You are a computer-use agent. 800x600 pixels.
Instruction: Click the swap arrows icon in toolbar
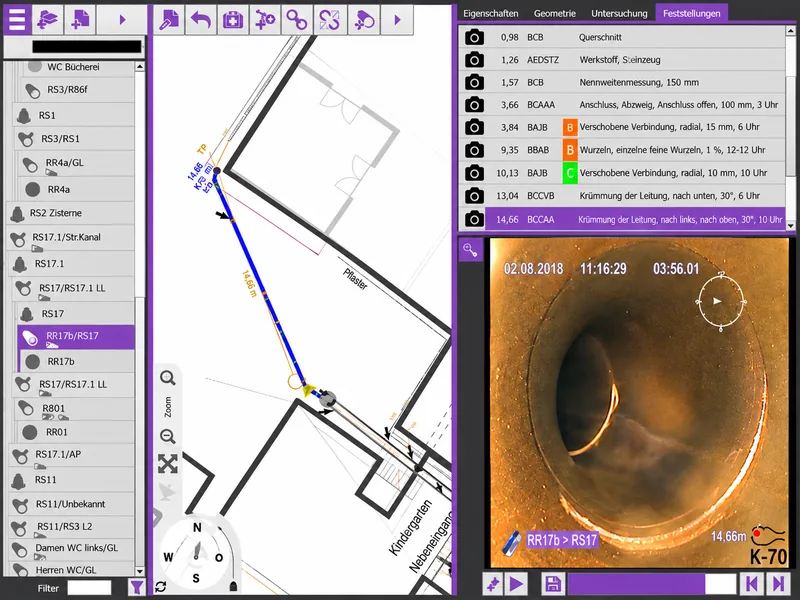tap(330, 20)
